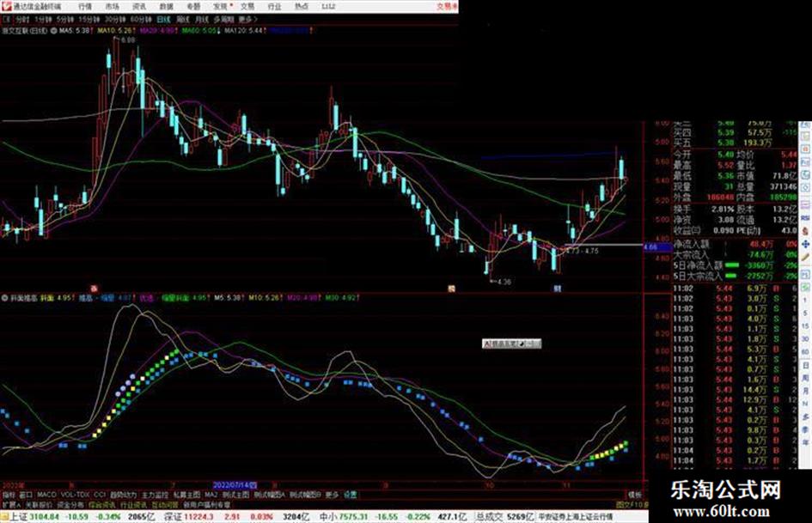Image resolution: width=812 pixels, height=523 pixels.
Task: Click the 换手 2.81% value in quote panel
Action: click(722, 210)
